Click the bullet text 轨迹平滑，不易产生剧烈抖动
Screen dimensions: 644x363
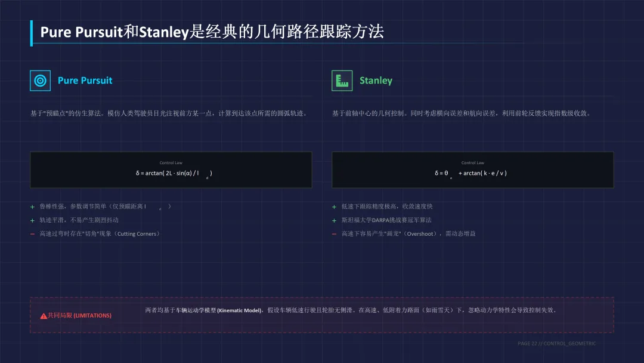point(79,220)
